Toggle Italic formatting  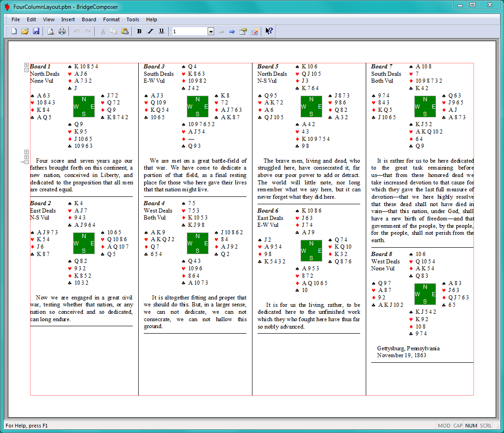[150, 31]
